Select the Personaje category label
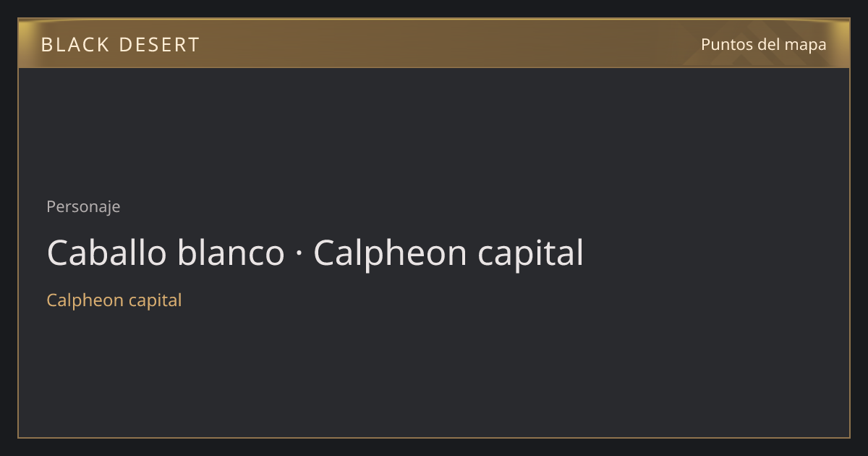 click(x=83, y=207)
